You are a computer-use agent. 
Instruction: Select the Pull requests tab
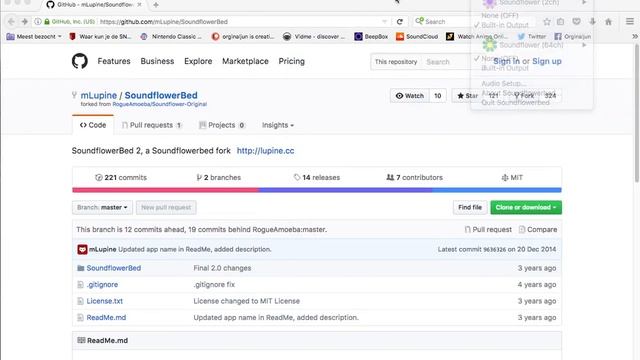pos(151,125)
